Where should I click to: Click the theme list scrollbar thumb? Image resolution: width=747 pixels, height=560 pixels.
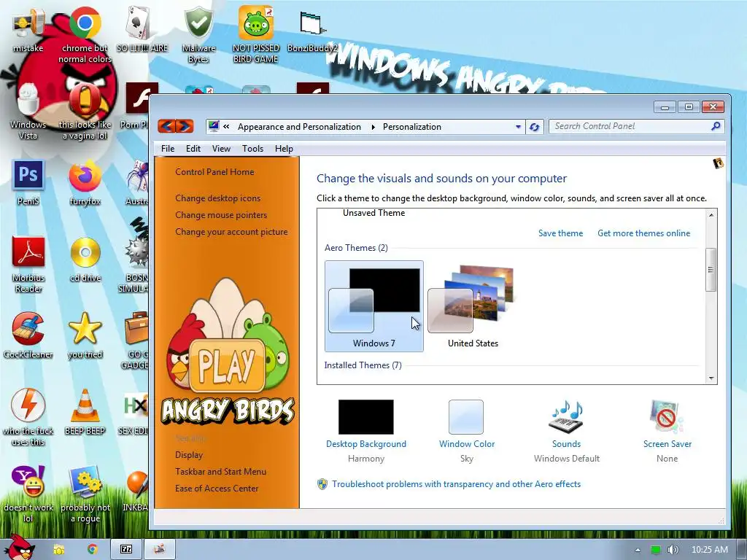711,270
